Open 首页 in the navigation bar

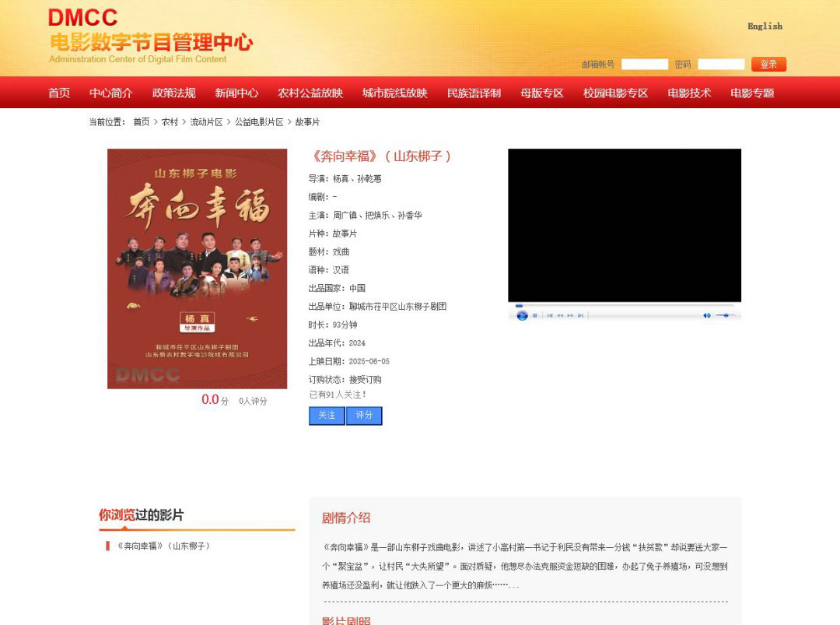pyautogui.click(x=59, y=93)
